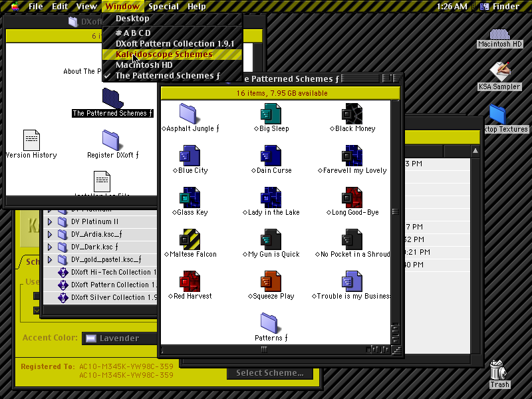Image resolution: width=532 pixels, height=399 pixels.
Task: Click the zoom box of Patterned Schemes window
Action: pos(386,78)
